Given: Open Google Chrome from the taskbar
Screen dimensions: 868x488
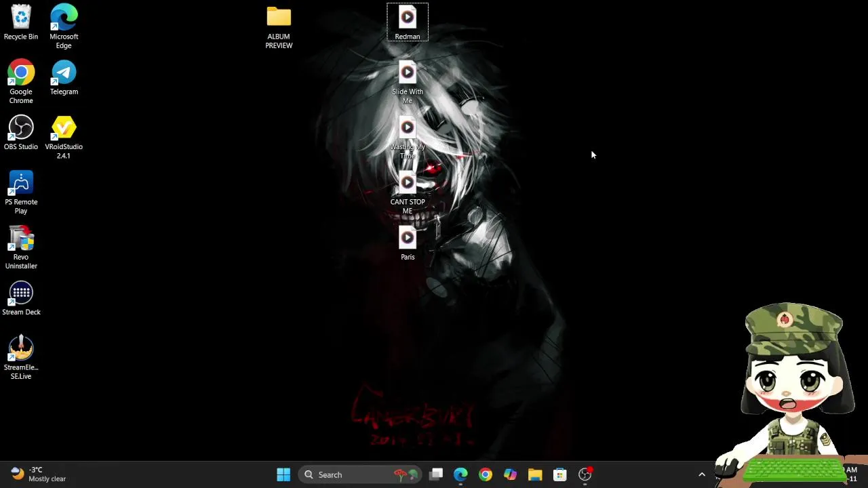Looking at the screenshot, I should [x=486, y=474].
